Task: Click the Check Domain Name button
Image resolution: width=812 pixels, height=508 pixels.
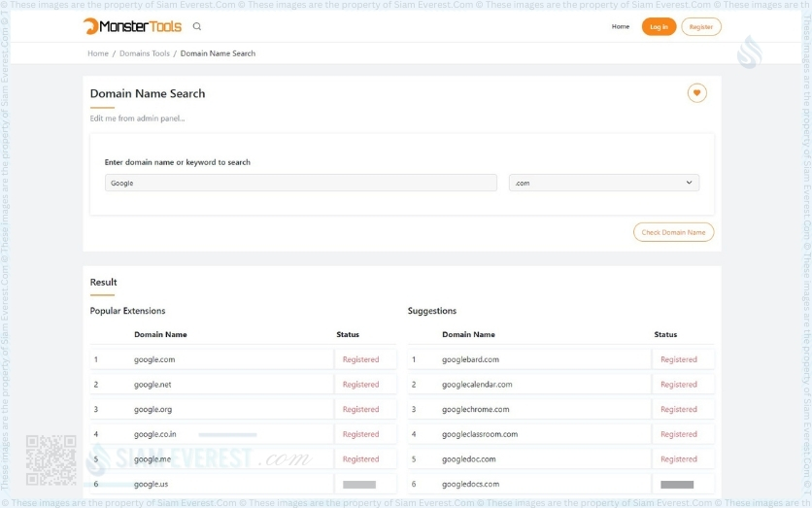Action: tap(673, 232)
